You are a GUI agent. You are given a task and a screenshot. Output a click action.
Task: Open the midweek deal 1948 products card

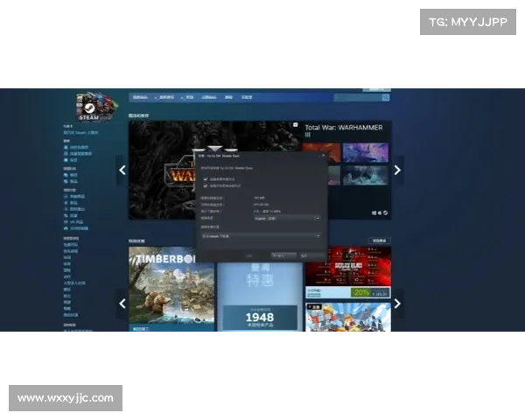(260, 297)
